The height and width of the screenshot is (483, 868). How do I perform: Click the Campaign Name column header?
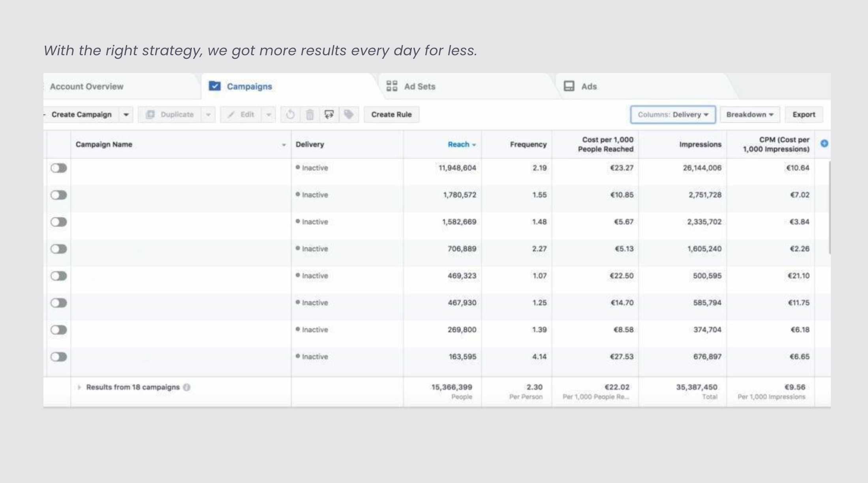click(x=104, y=144)
